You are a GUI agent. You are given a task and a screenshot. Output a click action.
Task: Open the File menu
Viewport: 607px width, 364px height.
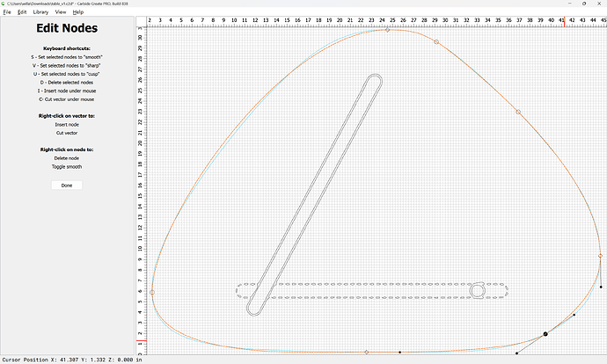pyautogui.click(x=7, y=12)
